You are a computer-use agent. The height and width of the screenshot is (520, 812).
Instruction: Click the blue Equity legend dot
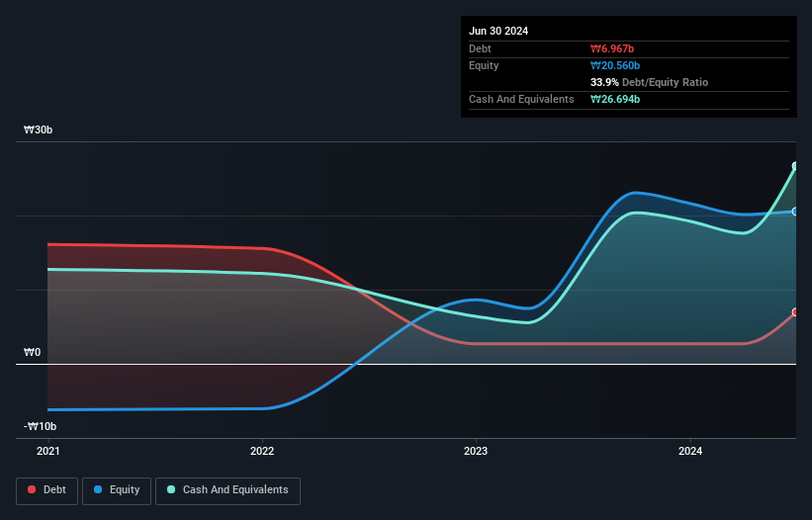point(98,489)
